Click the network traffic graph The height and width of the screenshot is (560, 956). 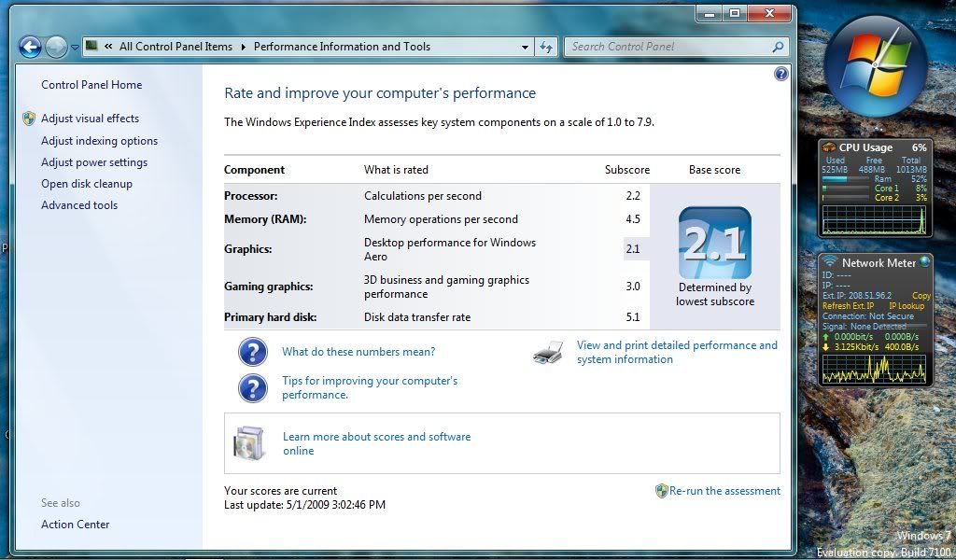tap(874, 369)
